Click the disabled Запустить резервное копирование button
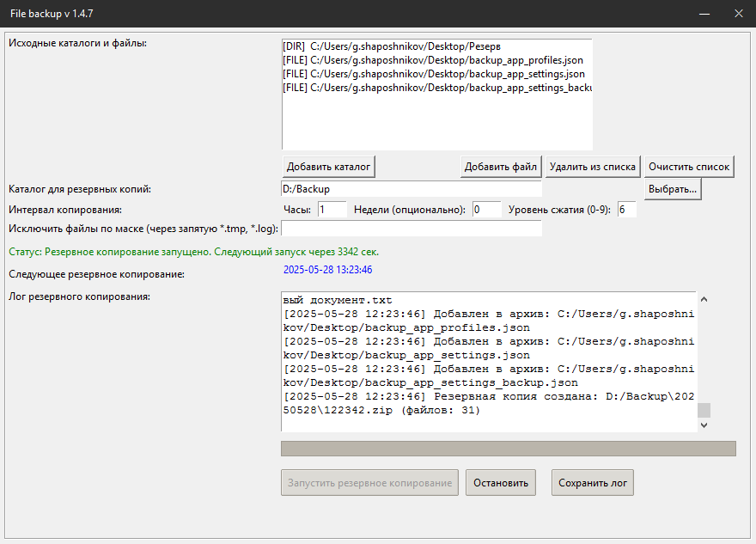Screen dimensions: 756x544 pyautogui.click(x=369, y=483)
